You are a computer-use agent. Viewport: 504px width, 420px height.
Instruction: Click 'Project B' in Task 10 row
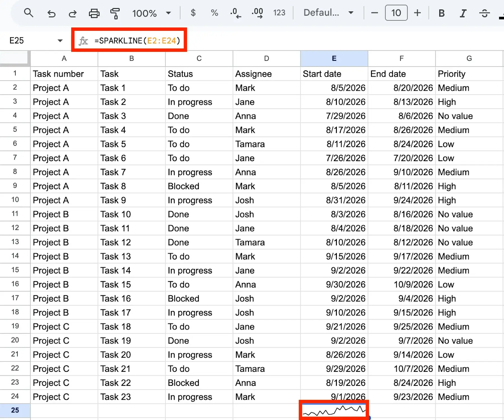64,214
